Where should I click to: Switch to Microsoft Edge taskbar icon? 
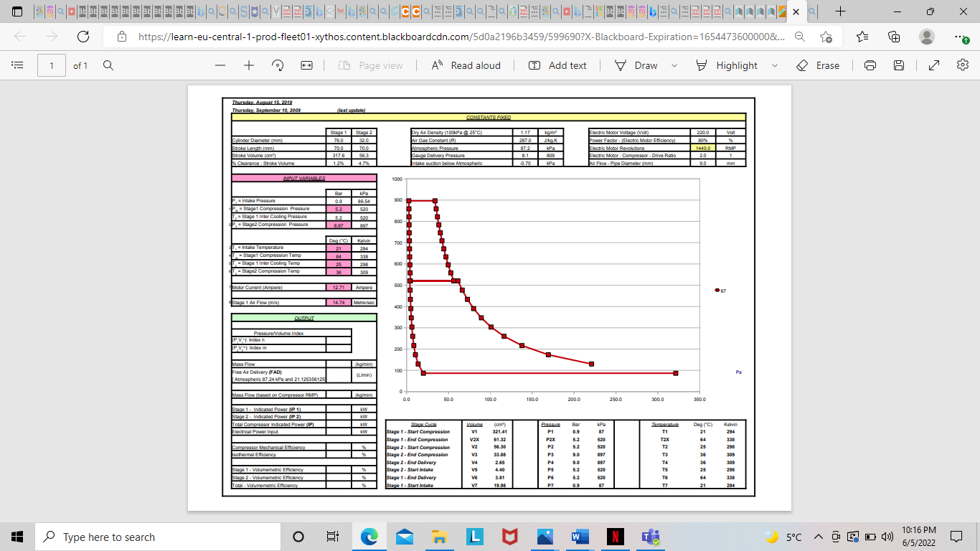point(369,537)
